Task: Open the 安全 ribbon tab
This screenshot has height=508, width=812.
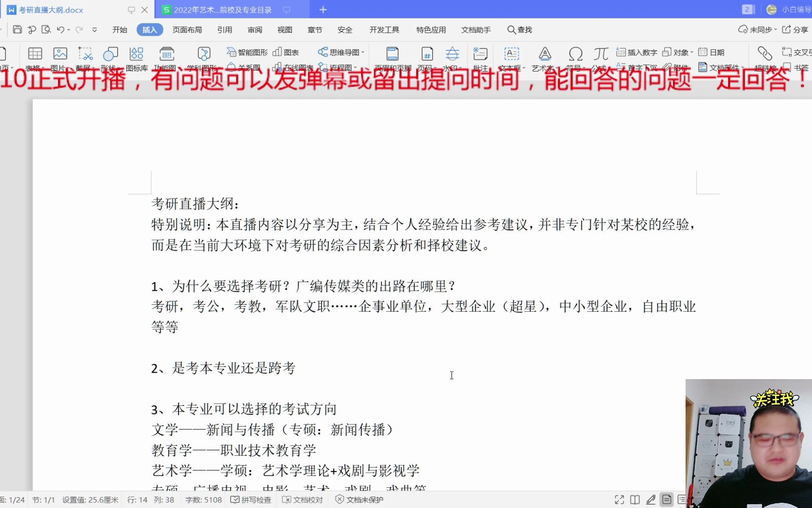Action: click(x=345, y=30)
